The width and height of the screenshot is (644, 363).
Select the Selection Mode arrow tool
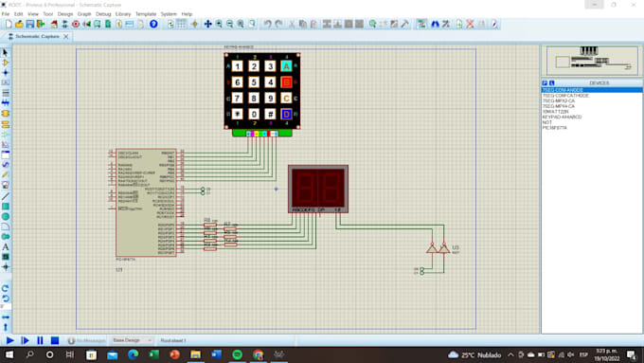click(x=6, y=53)
